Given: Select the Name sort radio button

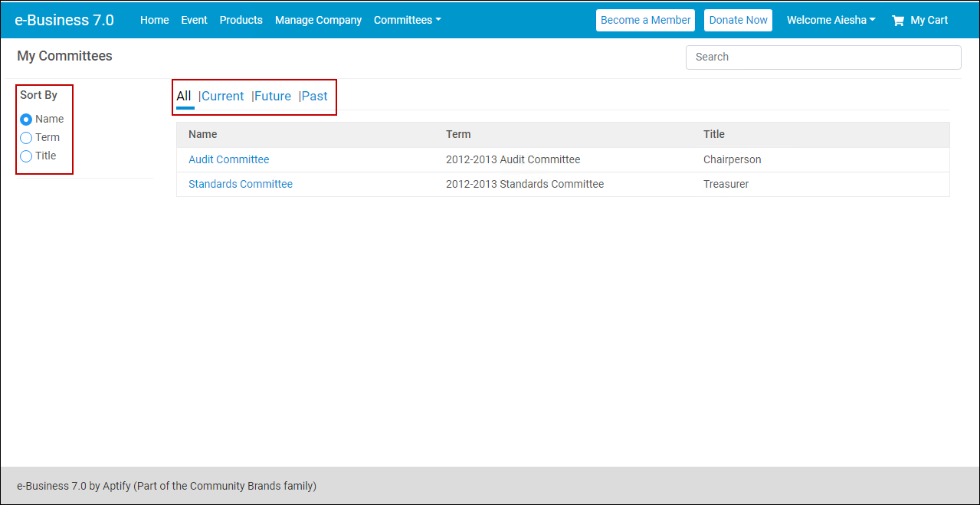Looking at the screenshot, I should pyautogui.click(x=26, y=120).
